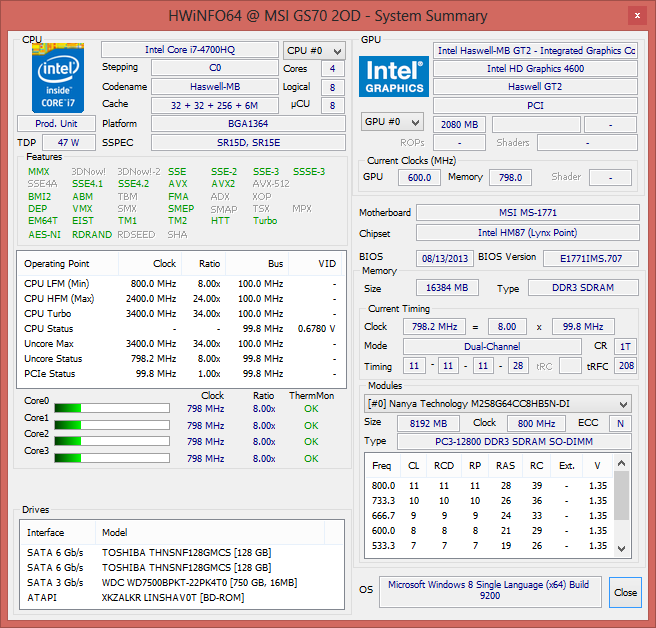Click the GPU memory clock 798.0 field
656x628 pixels.
coord(510,177)
